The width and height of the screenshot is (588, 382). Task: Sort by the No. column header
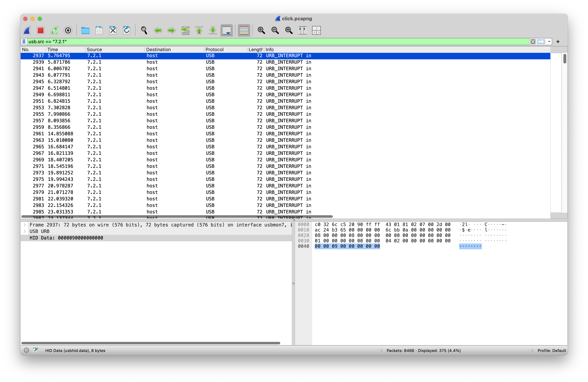(x=33, y=49)
